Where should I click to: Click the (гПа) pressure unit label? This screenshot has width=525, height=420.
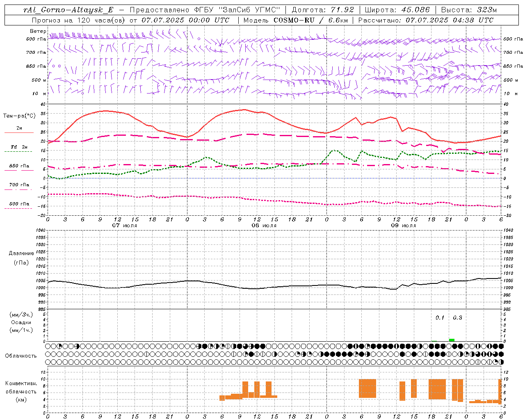click(21, 262)
